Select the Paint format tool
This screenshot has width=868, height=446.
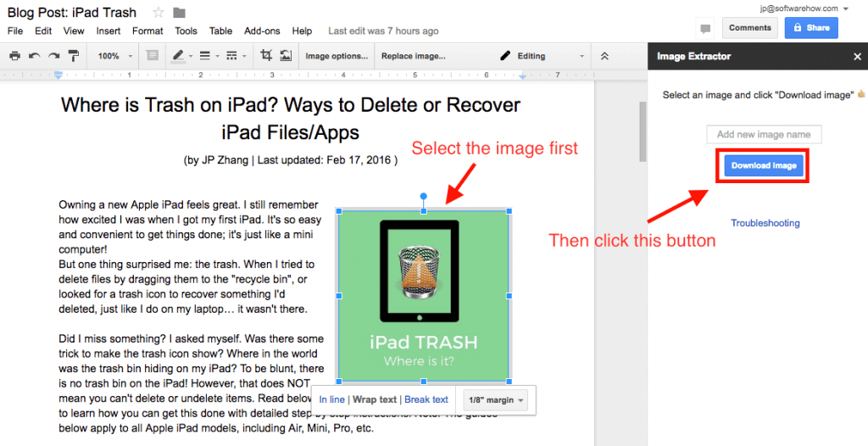pyautogui.click(x=73, y=56)
